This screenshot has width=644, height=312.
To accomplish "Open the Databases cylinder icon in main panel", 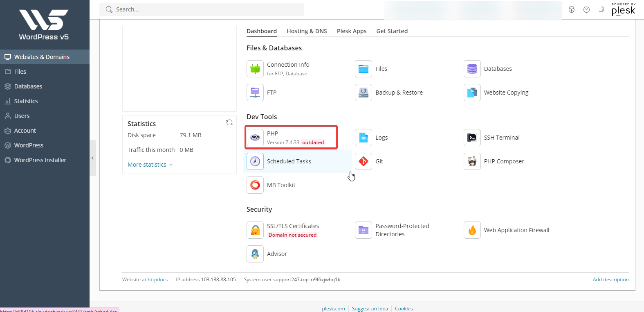I will tap(472, 69).
